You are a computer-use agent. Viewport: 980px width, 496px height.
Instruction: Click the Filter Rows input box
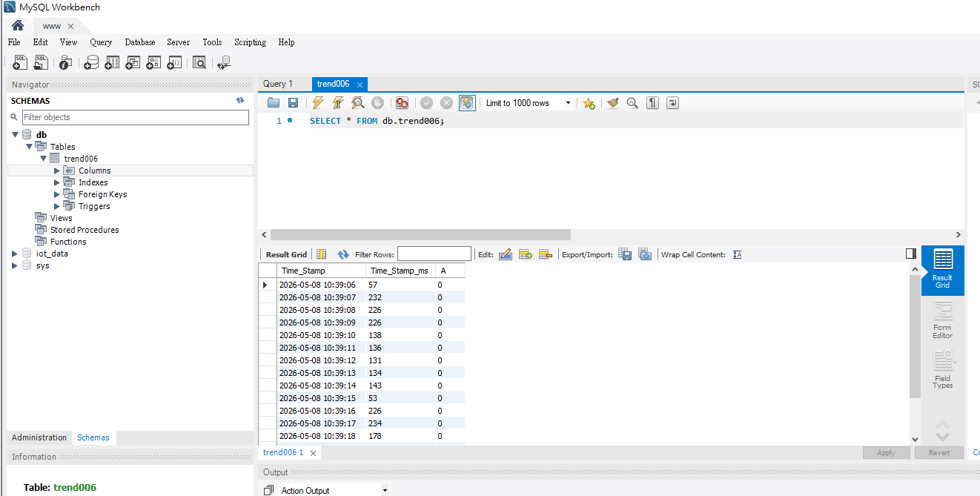coord(434,254)
